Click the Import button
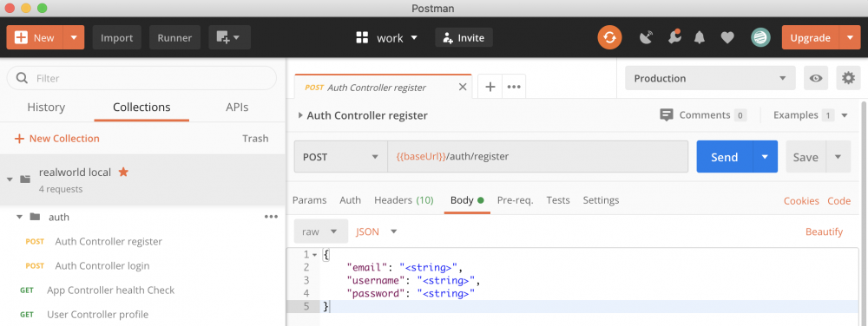Image resolution: width=868 pixels, height=326 pixels. click(x=117, y=37)
